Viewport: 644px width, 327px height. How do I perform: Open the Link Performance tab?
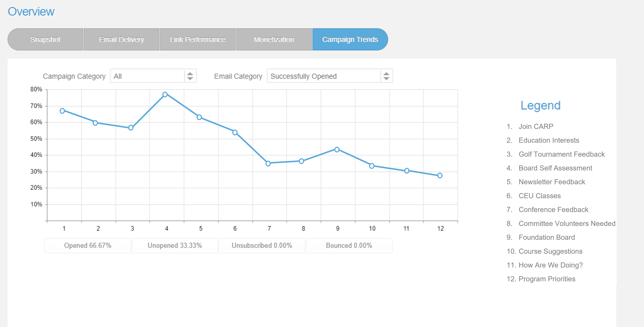pyautogui.click(x=198, y=39)
